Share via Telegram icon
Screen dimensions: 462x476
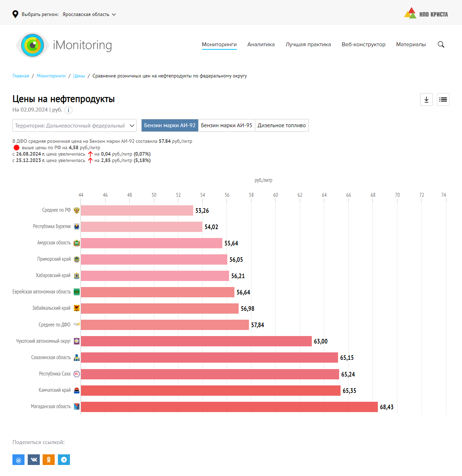coord(64,460)
